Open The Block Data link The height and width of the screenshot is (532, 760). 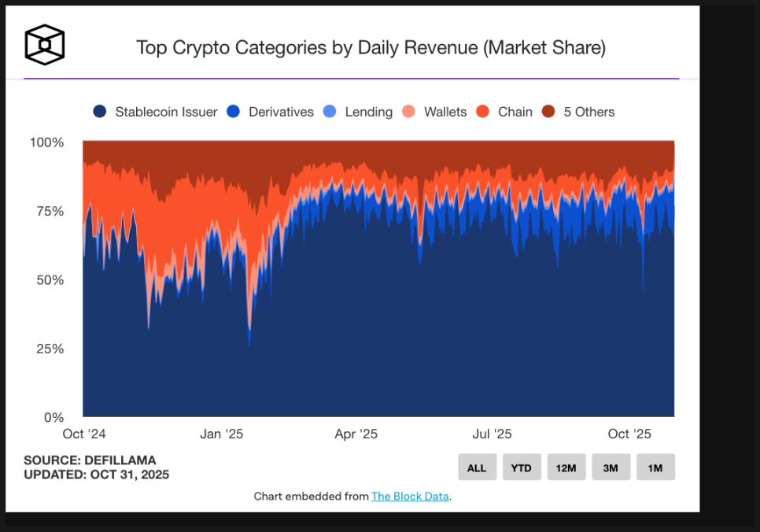(x=410, y=497)
